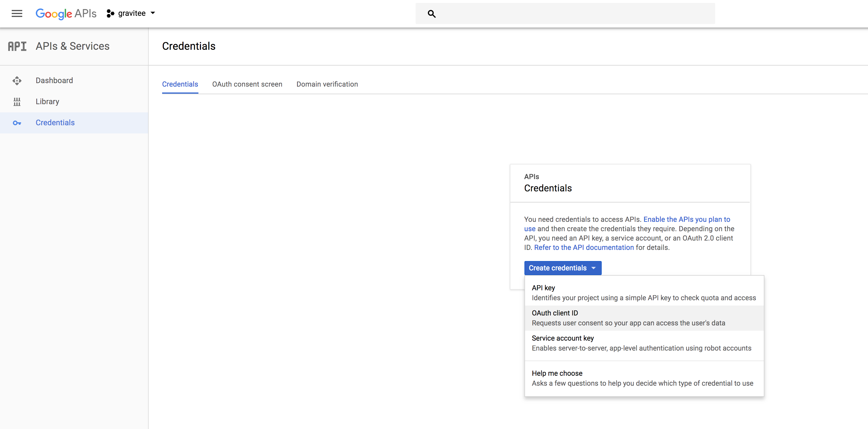Switch to the Domain verification tab
Image resolution: width=868 pixels, height=429 pixels.
[x=327, y=84]
